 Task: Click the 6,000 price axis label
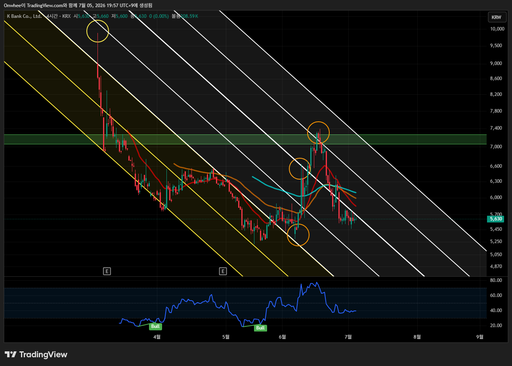496,197
